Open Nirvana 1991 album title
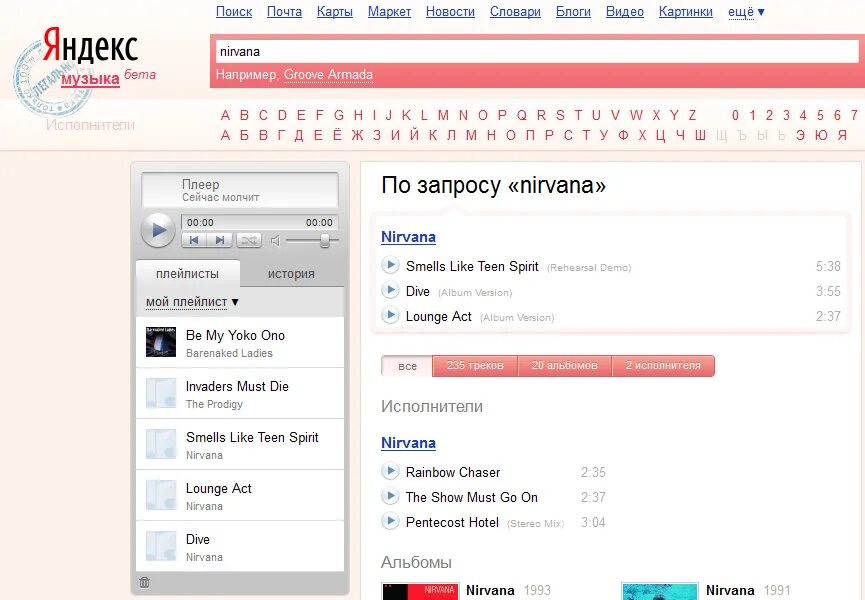Viewport: 865px width, 600px height. click(730, 590)
